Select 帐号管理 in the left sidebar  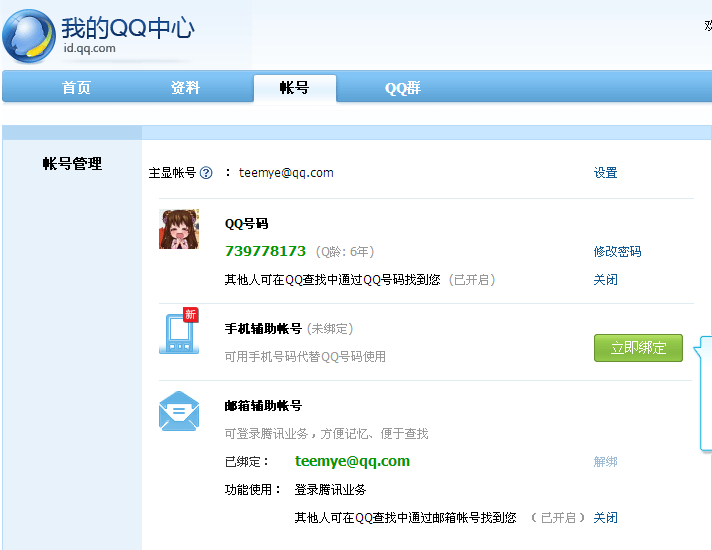pyautogui.click(x=72, y=164)
